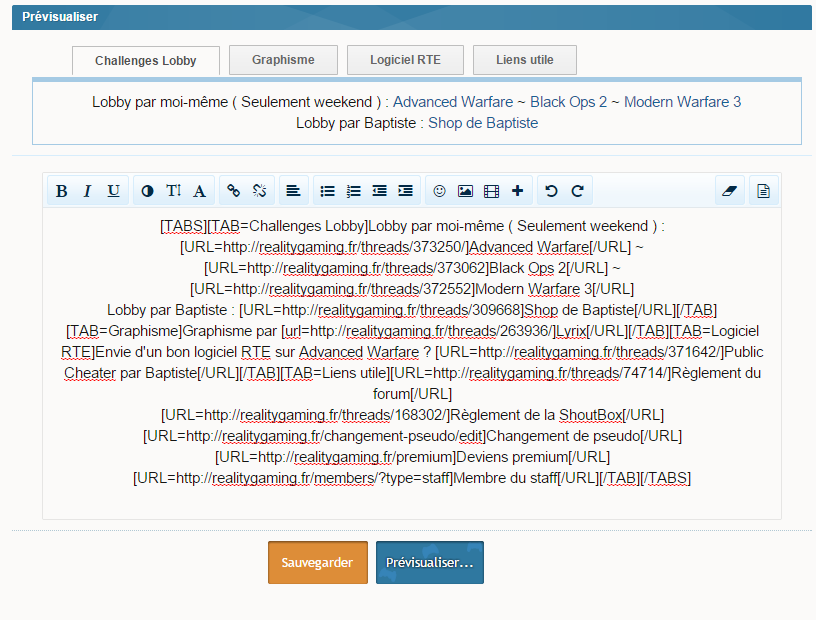The image size is (816, 620).
Task: Click 'Règlement de la ShoutBox' in editor
Action: coord(536,415)
